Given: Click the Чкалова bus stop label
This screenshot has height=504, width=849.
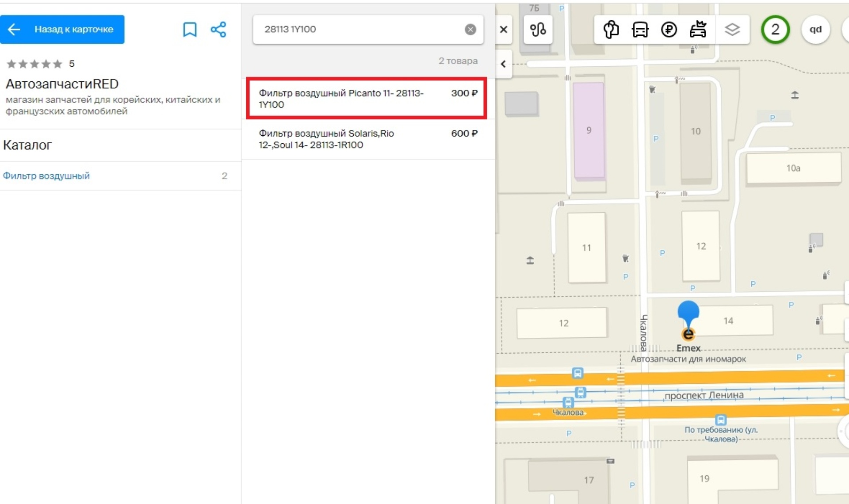Looking at the screenshot, I should [568, 412].
